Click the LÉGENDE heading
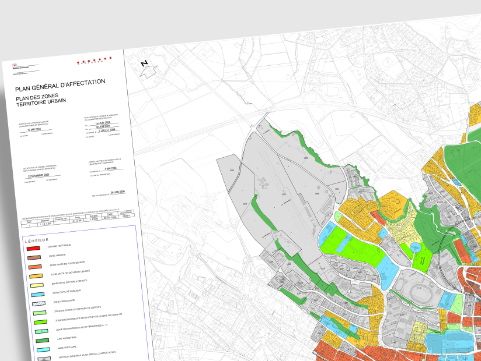Screen dimensions: 481x361 [36, 240]
